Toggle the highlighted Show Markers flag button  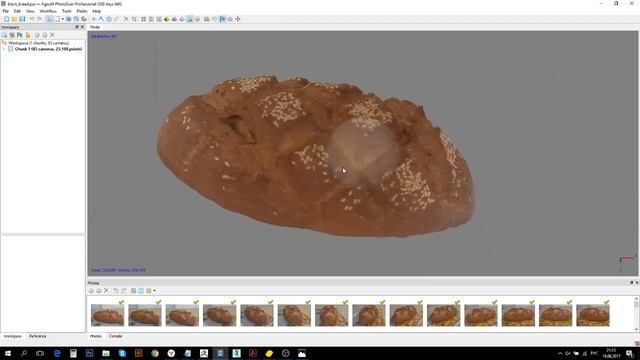[x=222, y=19]
